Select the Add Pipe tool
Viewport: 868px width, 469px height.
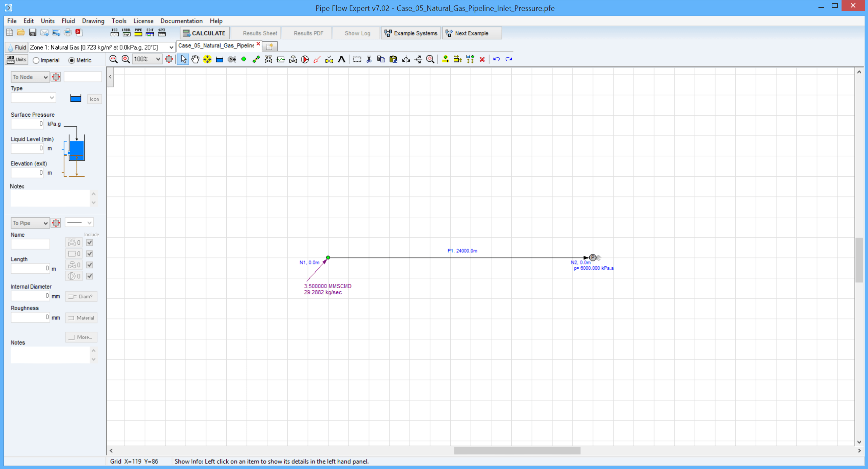pyautogui.click(x=256, y=59)
